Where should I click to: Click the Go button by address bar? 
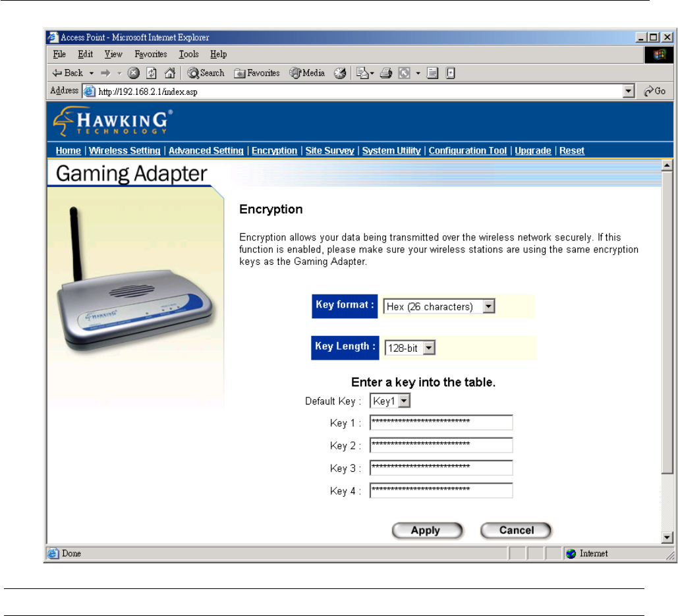pyautogui.click(x=655, y=91)
